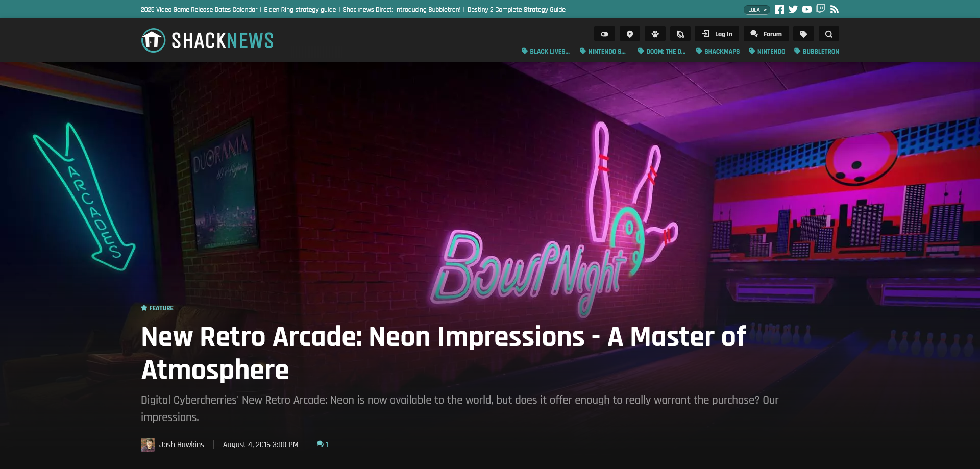Viewport: 980px width, 469px height.
Task: Click the paw print icon button
Action: point(655,34)
